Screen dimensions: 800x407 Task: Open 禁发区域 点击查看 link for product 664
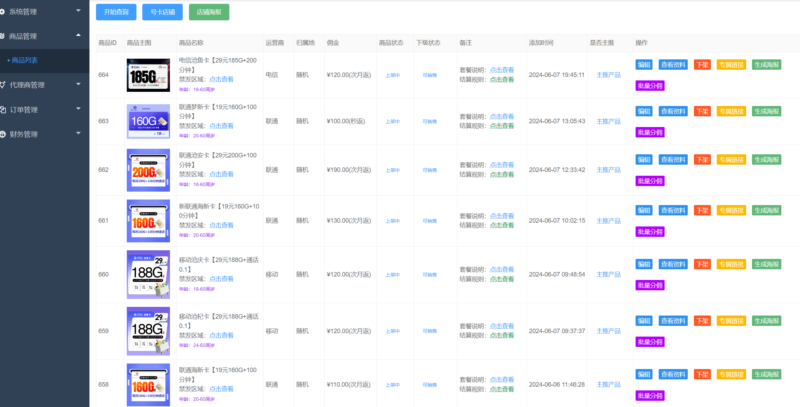[221, 79]
